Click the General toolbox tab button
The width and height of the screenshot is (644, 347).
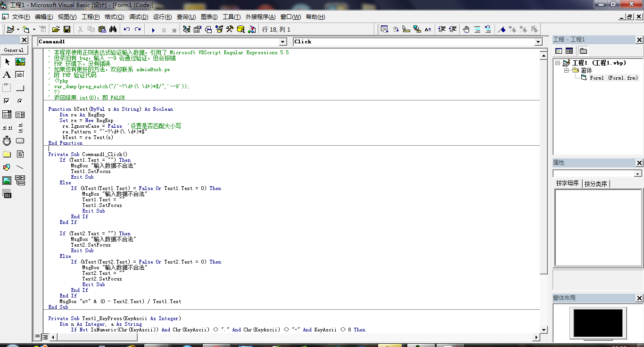14,50
